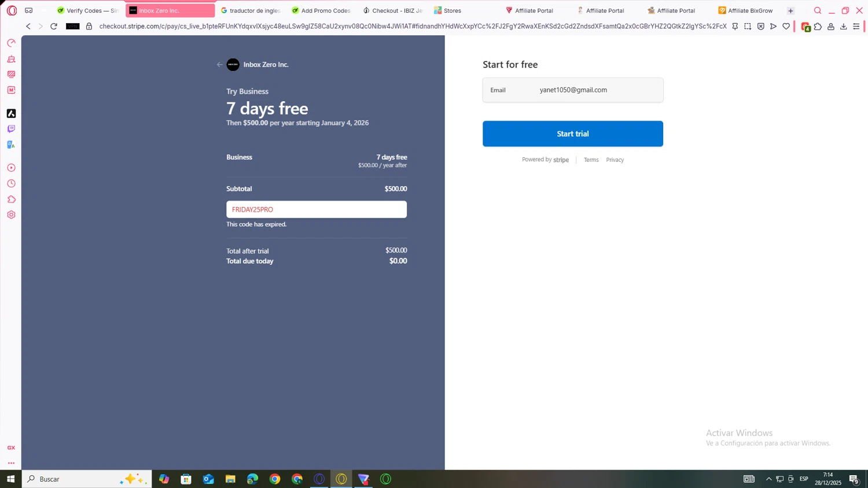Click the browser address bar URL
The width and height of the screenshot is (868, 488).
coord(413,26)
